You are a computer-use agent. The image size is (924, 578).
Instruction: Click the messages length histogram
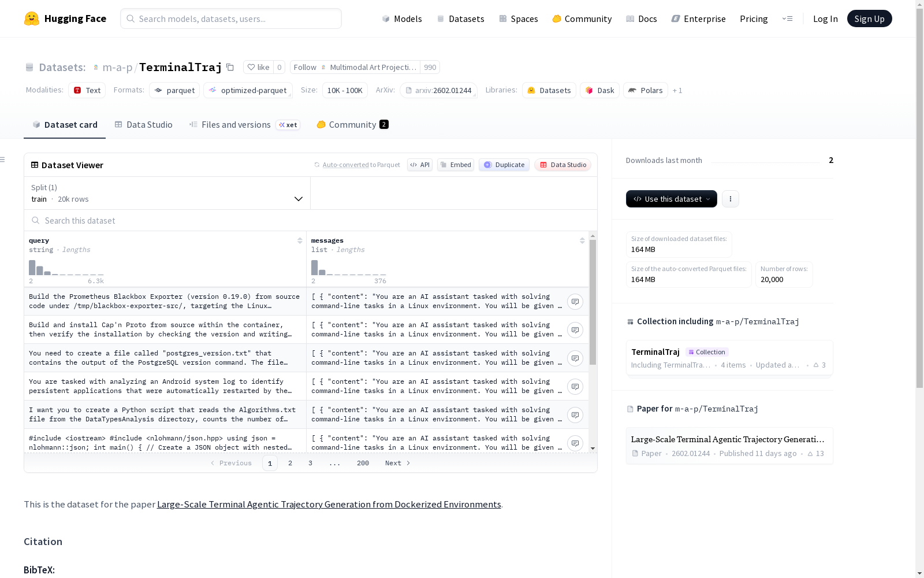pyautogui.click(x=349, y=268)
